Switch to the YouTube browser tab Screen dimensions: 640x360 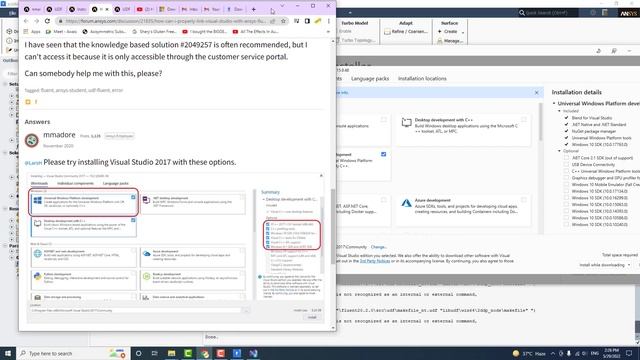144,9
